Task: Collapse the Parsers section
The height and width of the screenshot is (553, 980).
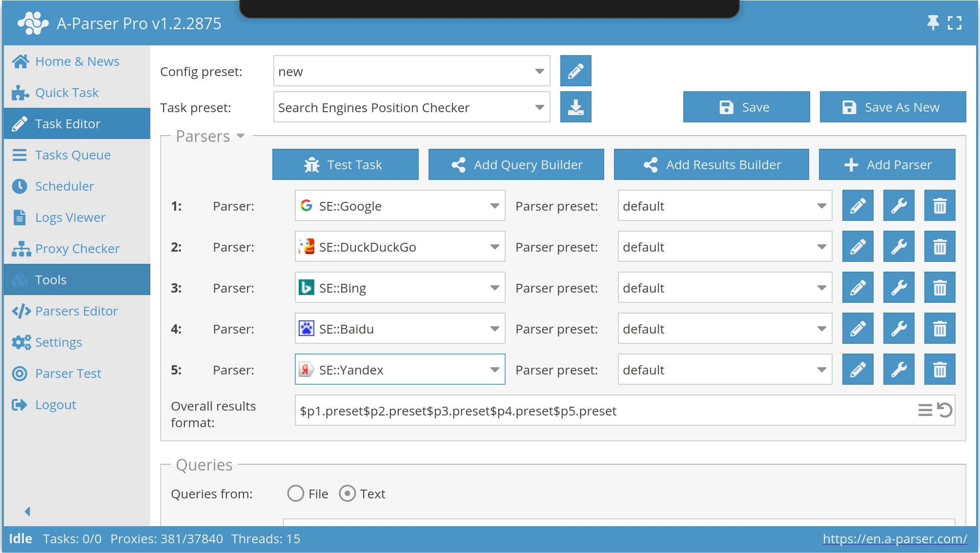Action: 240,137
